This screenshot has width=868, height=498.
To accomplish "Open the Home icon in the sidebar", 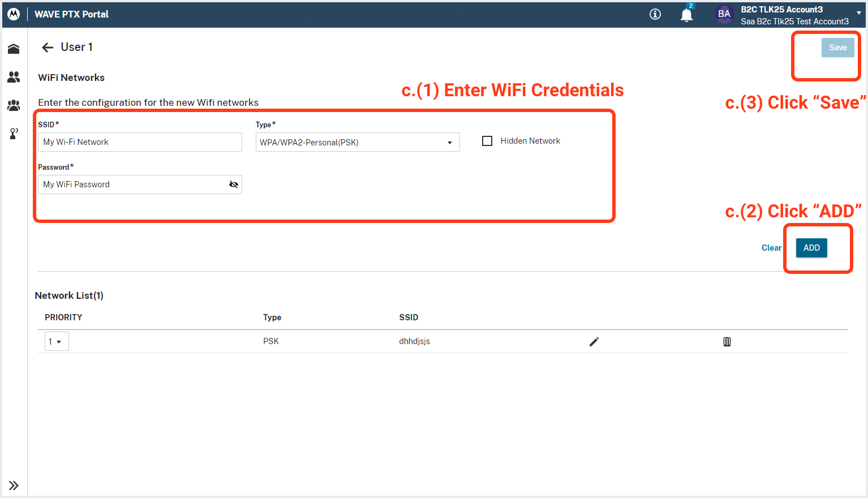I will pyautogui.click(x=14, y=49).
